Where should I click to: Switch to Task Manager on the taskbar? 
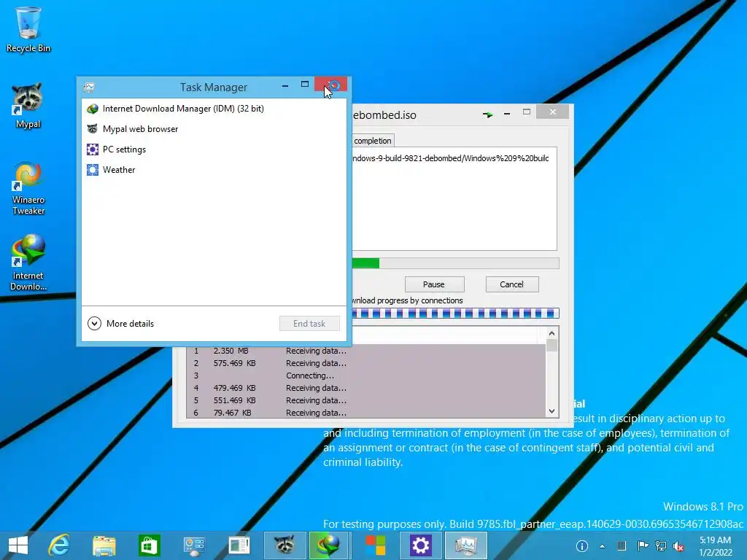click(465, 545)
